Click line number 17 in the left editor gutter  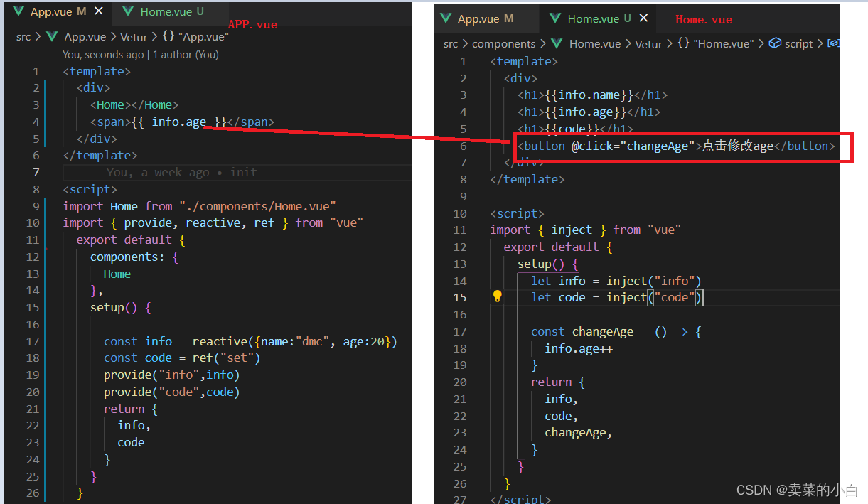[x=33, y=341]
